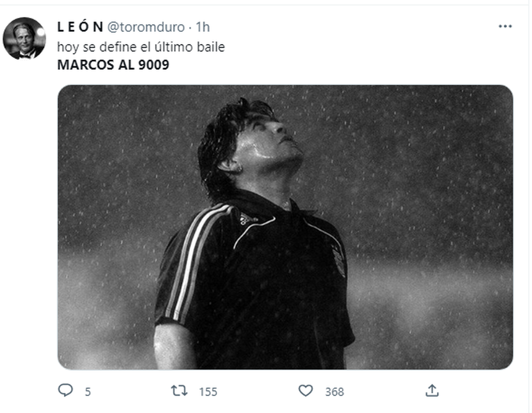Open the author's profile picture
Image resolution: width=532 pixels, height=413 pixels.
point(24,39)
